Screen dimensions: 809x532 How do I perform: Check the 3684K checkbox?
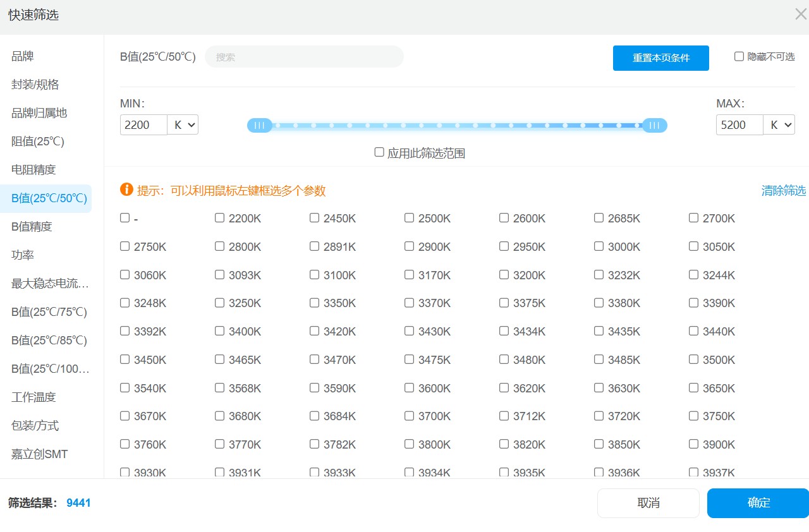pos(314,416)
